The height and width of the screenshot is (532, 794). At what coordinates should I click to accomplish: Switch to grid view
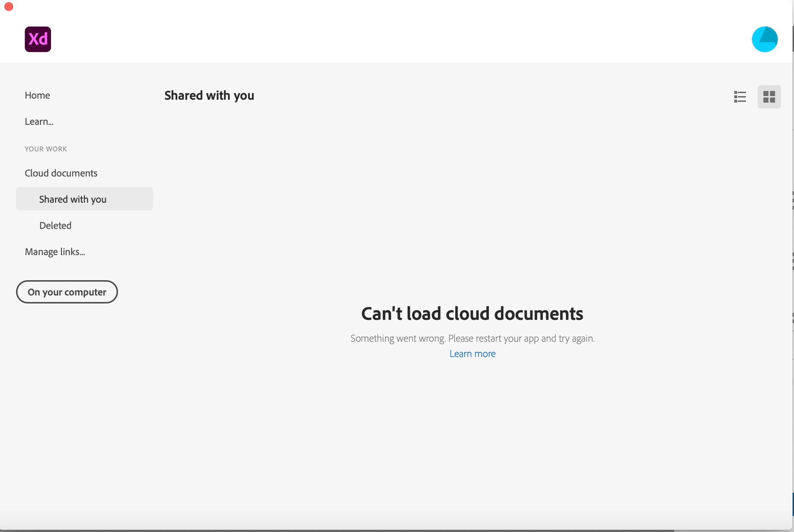769,97
